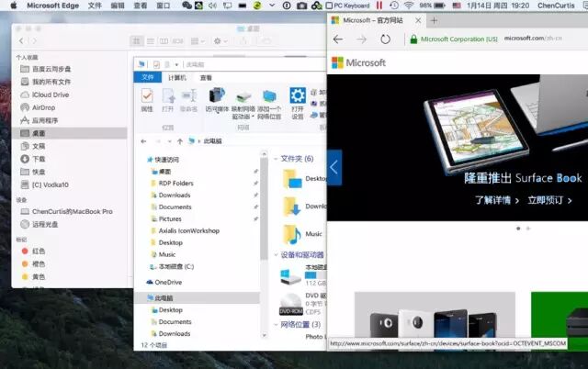Open Explorer quick access toolbar dropdown

(176, 65)
